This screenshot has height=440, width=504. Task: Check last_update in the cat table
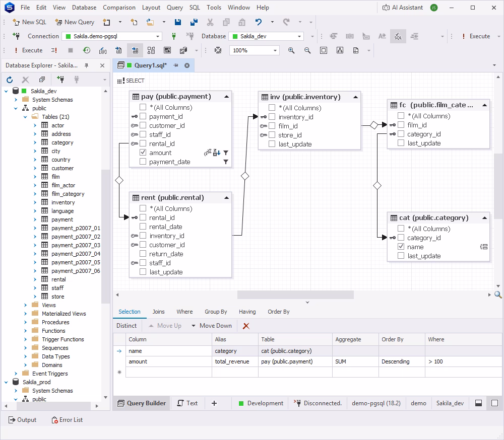click(x=401, y=256)
